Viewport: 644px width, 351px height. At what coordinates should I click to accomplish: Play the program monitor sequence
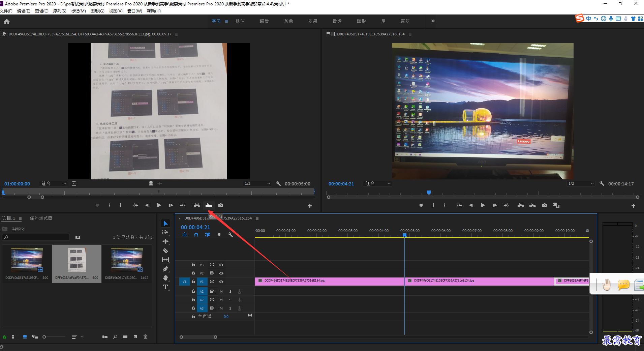pyautogui.click(x=483, y=205)
